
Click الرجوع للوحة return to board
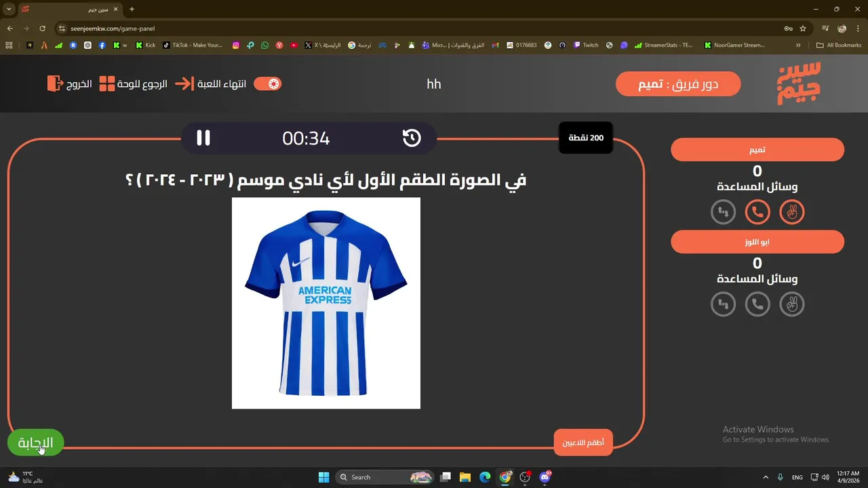[134, 84]
